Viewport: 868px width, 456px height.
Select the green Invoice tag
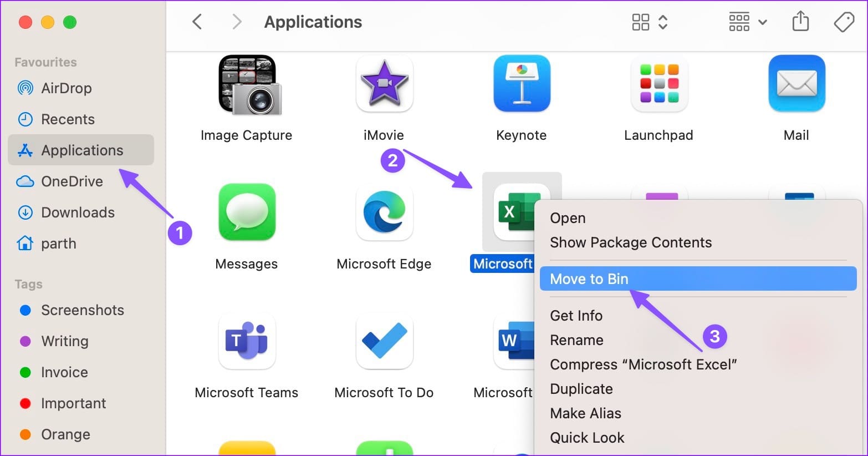81,372
